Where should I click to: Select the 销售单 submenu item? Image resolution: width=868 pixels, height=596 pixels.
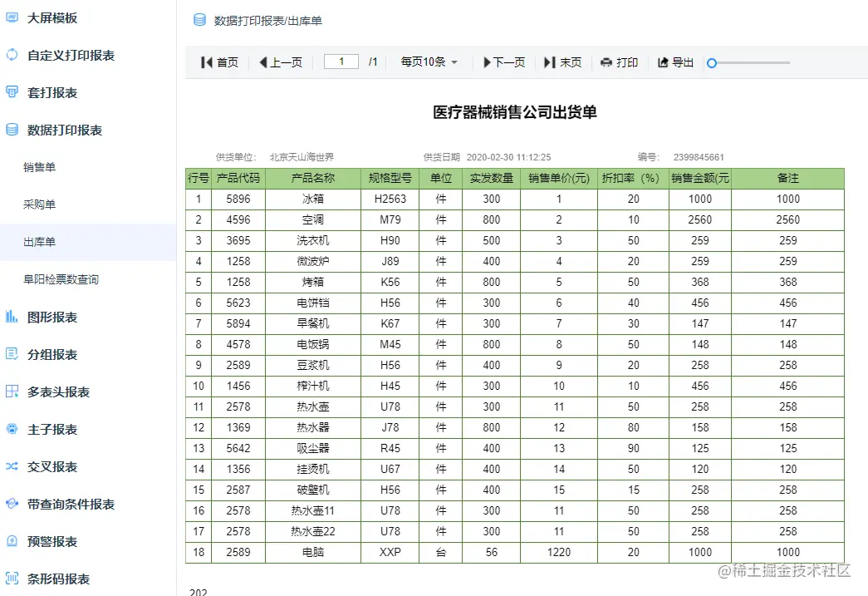click(88, 167)
